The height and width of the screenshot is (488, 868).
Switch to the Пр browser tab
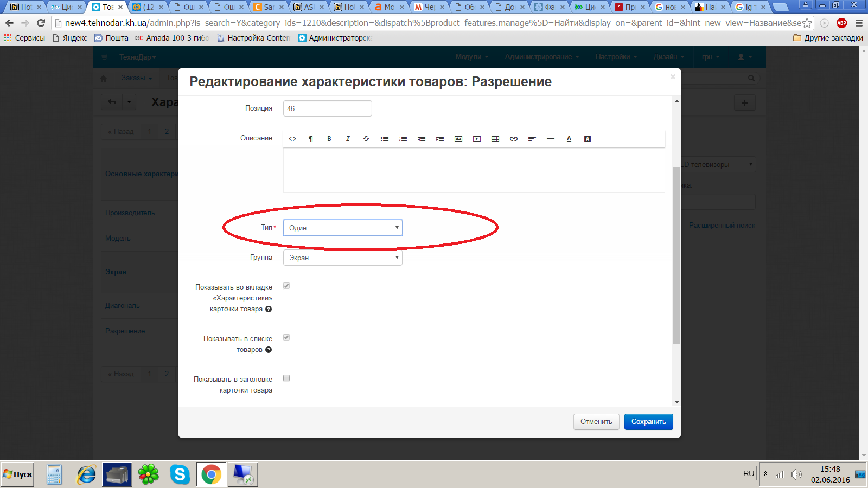630,7
